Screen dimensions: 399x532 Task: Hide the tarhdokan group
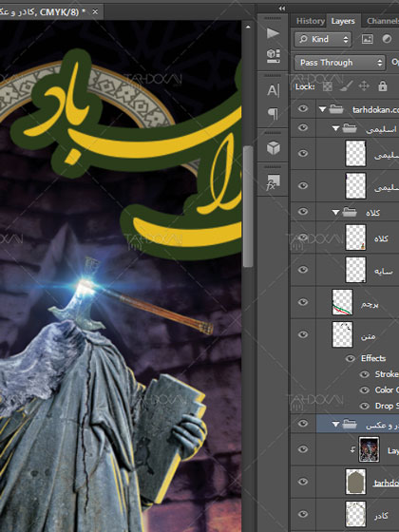(303, 108)
